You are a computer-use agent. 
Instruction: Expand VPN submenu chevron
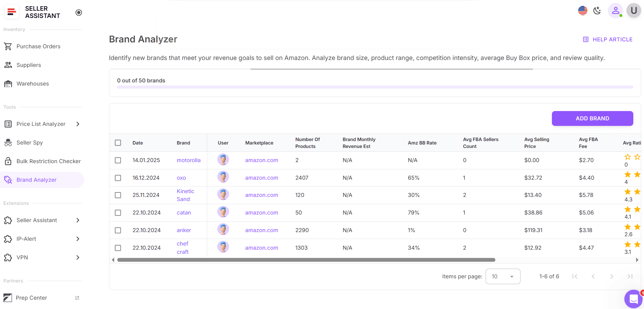click(78, 257)
